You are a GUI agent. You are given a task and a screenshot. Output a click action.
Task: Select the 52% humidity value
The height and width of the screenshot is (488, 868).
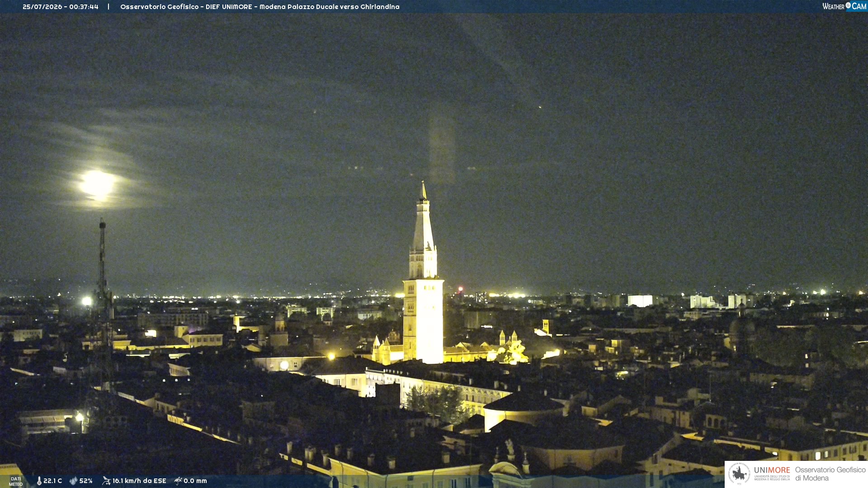[x=86, y=481]
